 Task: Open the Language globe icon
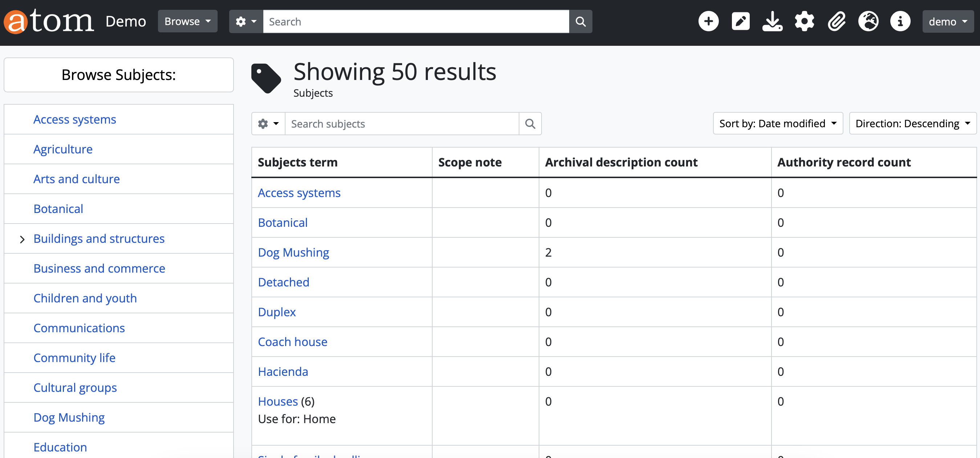point(868,21)
